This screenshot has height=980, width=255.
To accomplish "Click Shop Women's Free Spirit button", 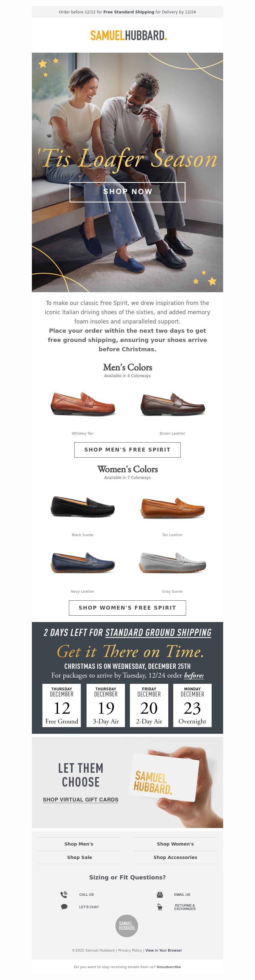I will [x=127, y=607].
